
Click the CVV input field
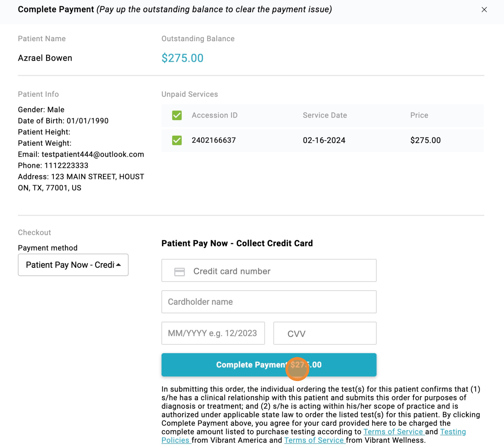click(x=325, y=333)
